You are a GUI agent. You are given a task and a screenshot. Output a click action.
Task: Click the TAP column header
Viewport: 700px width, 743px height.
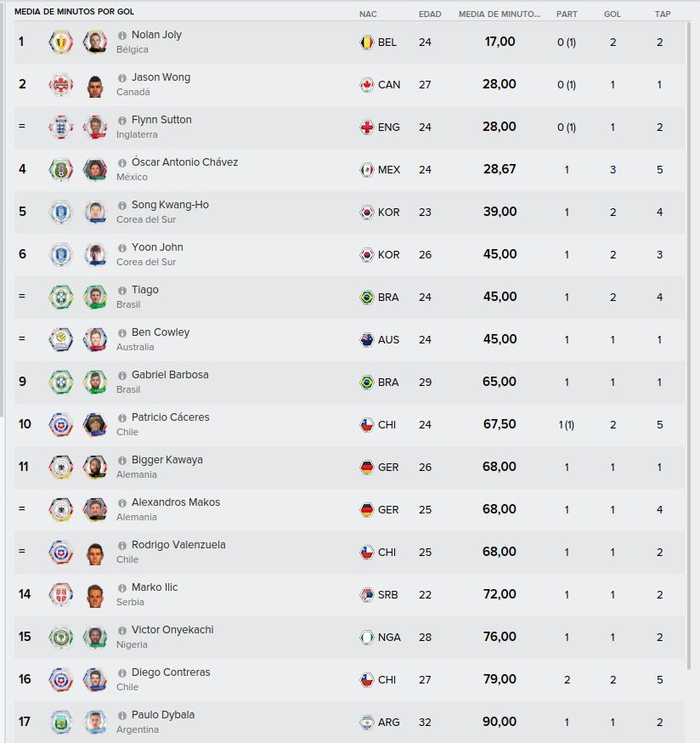coord(663,14)
